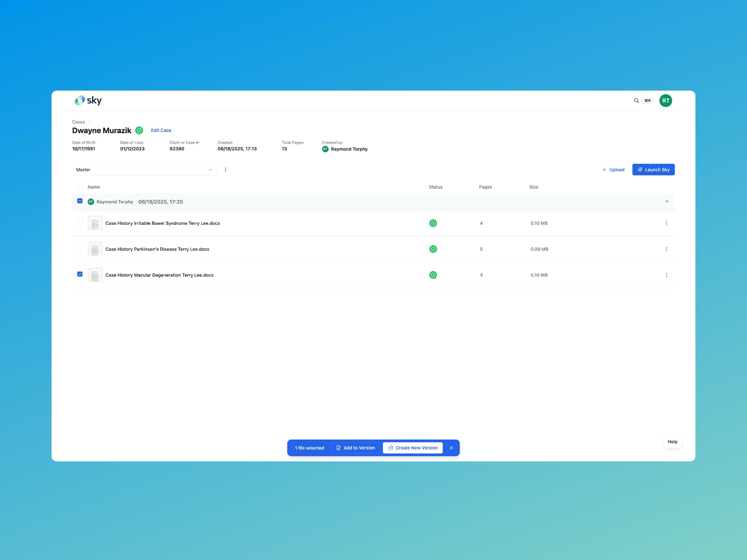Open options for Parkinson's Disease file
This screenshot has width=747, height=560.
[666, 249]
